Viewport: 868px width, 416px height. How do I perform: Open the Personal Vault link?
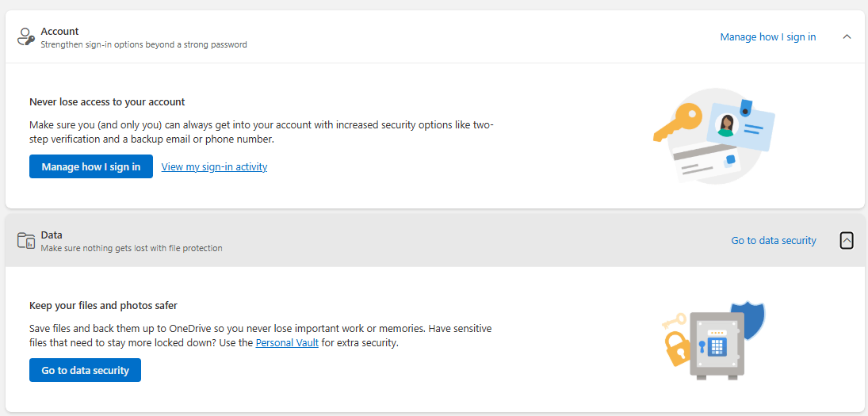[287, 343]
